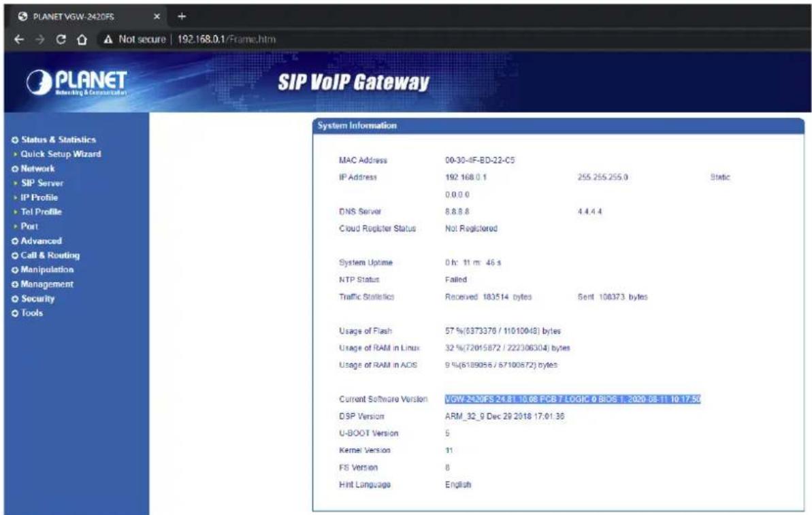Close the PLANET VGW-2420FS tab
Screen dimensions: 812x515
(157, 16)
